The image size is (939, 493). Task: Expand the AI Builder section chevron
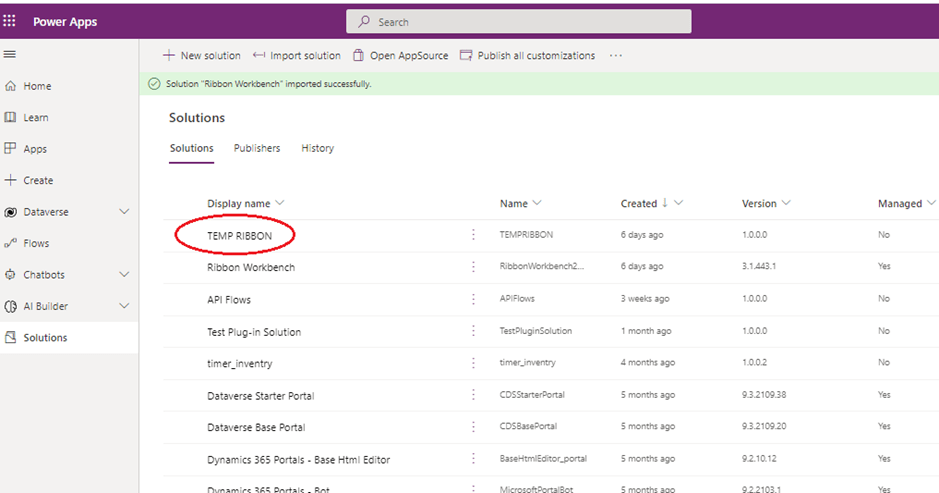[124, 306]
